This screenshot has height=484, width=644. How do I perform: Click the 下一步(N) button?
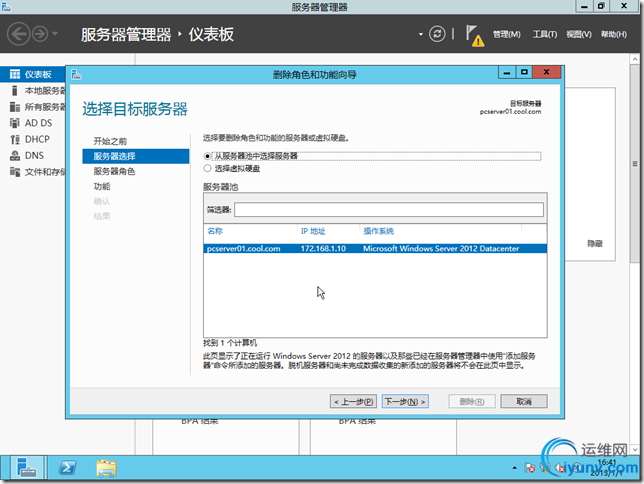(x=405, y=401)
